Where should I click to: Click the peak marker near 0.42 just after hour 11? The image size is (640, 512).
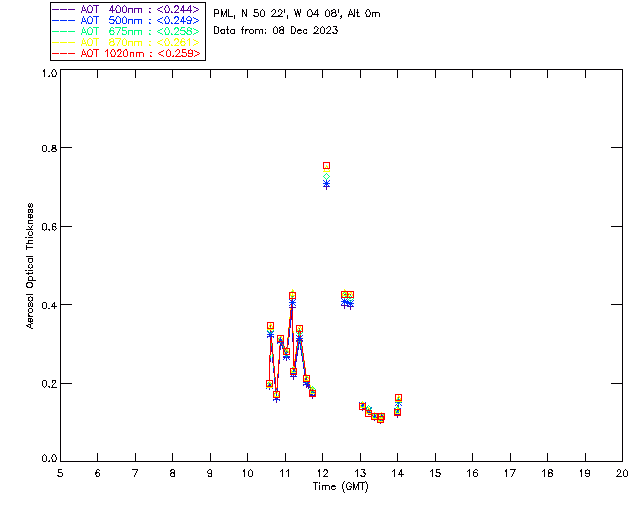[292, 296]
